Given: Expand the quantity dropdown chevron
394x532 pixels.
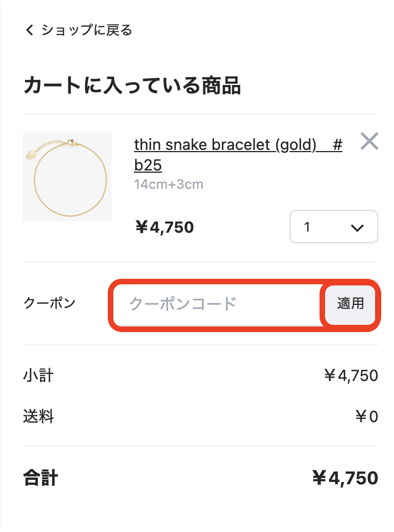Looking at the screenshot, I should [x=357, y=227].
